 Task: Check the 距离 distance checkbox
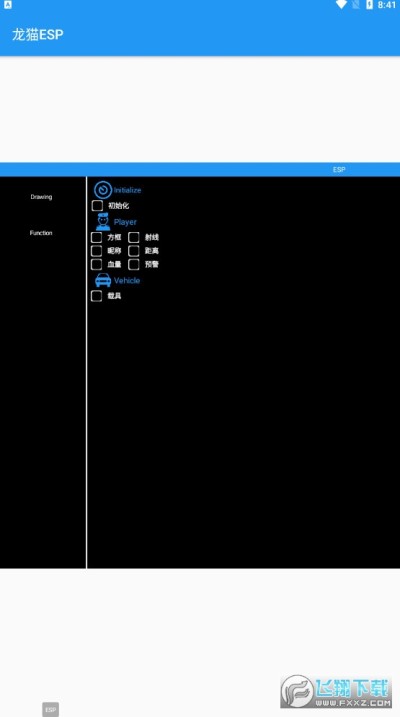tap(133, 251)
